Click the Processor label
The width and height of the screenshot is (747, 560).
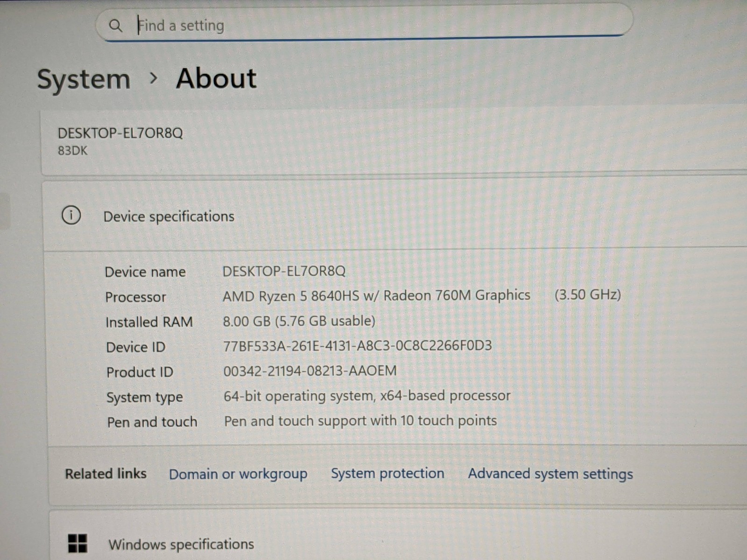pyautogui.click(x=135, y=297)
